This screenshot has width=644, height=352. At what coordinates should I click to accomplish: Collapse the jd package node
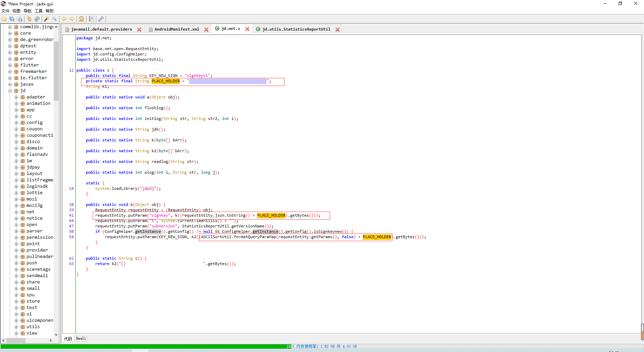pyautogui.click(x=10, y=91)
